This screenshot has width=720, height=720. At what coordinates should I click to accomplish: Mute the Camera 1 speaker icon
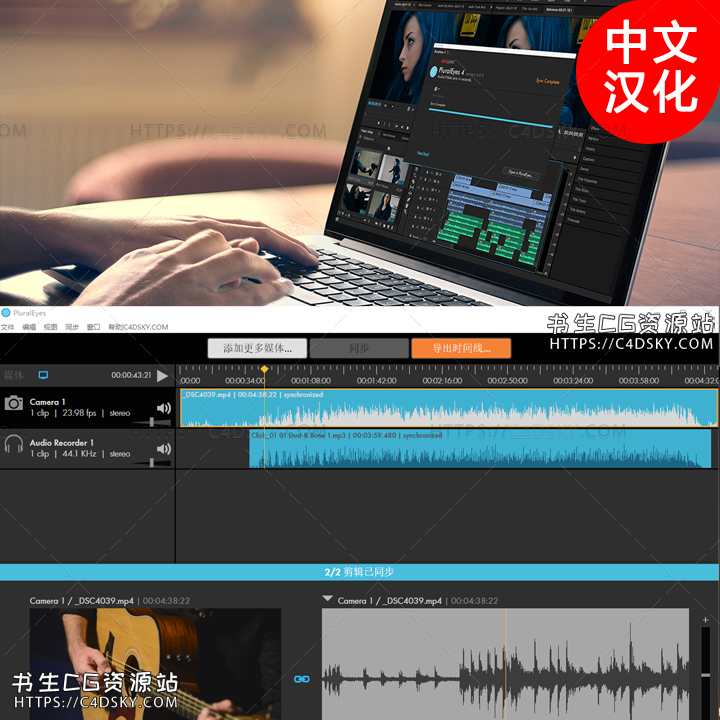pos(163,408)
